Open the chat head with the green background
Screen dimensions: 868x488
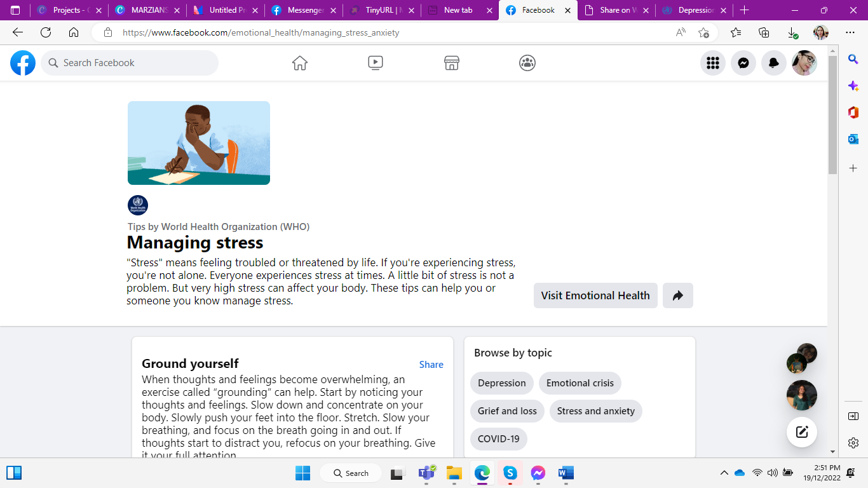[x=802, y=395]
